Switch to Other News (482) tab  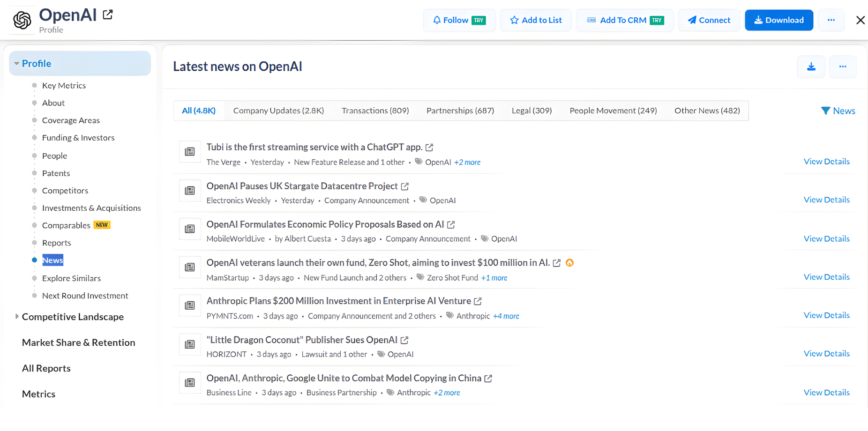point(707,111)
